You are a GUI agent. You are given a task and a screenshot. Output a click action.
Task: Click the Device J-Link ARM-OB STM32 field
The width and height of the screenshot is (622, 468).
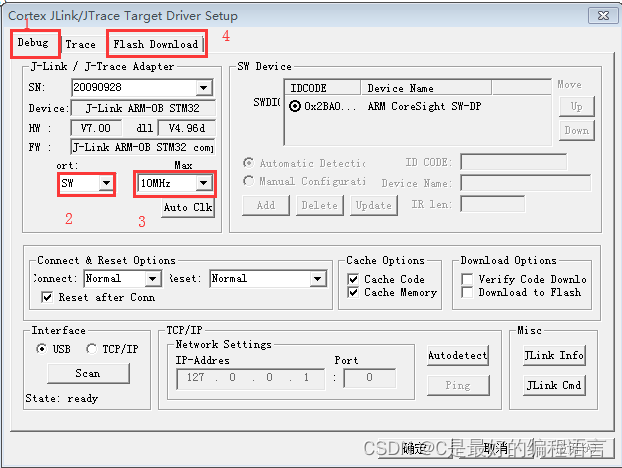coord(143,108)
